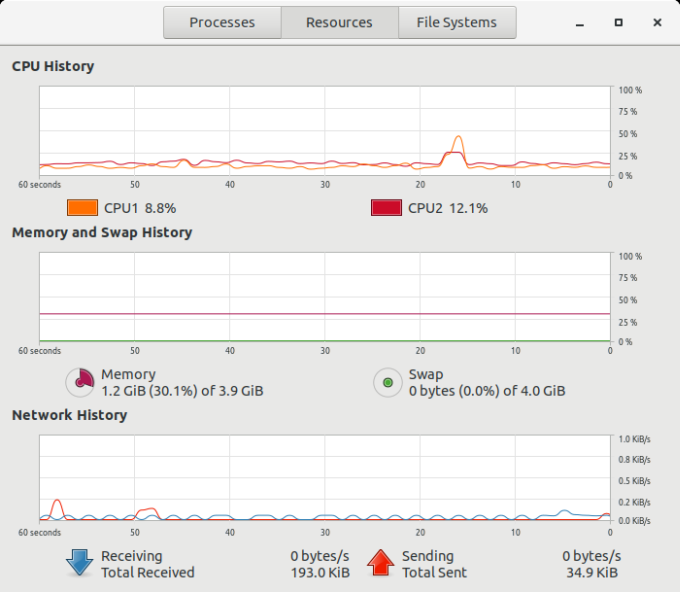Screen dimensions: 680x592
Task: Click the Swap 0 bytes usage text
Action: tap(487, 391)
